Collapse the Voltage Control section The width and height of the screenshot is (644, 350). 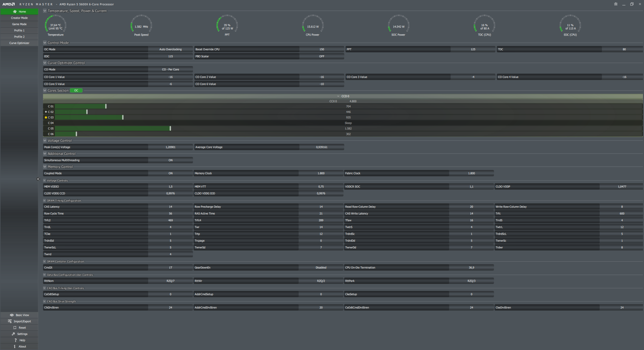click(45, 140)
